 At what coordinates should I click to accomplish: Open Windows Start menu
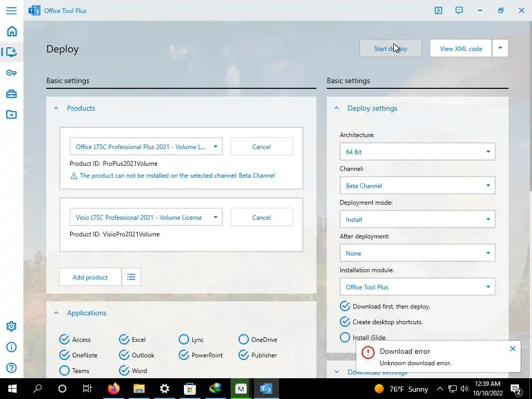coord(12,389)
